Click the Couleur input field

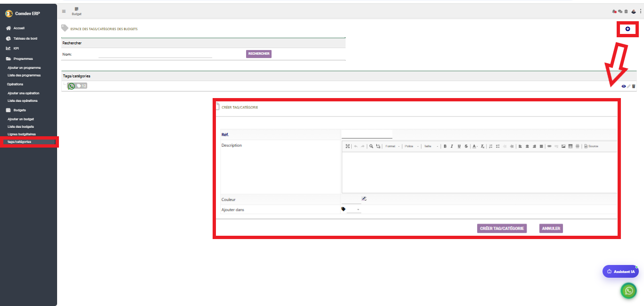pyautogui.click(x=351, y=199)
